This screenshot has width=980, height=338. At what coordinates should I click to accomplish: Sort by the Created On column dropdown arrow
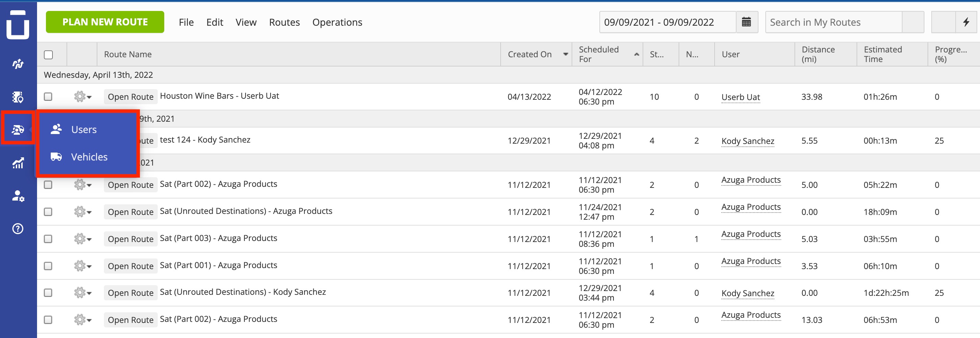pyautogui.click(x=566, y=55)
